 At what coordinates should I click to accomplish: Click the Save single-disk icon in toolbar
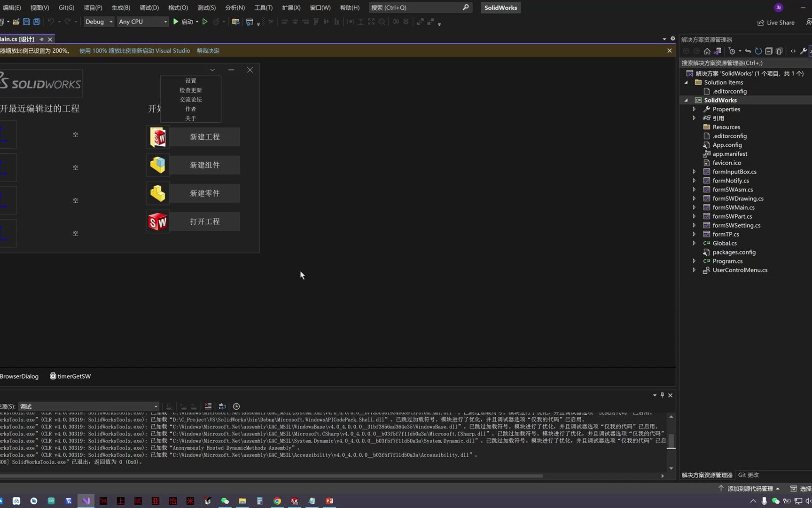tap(26, 22)
